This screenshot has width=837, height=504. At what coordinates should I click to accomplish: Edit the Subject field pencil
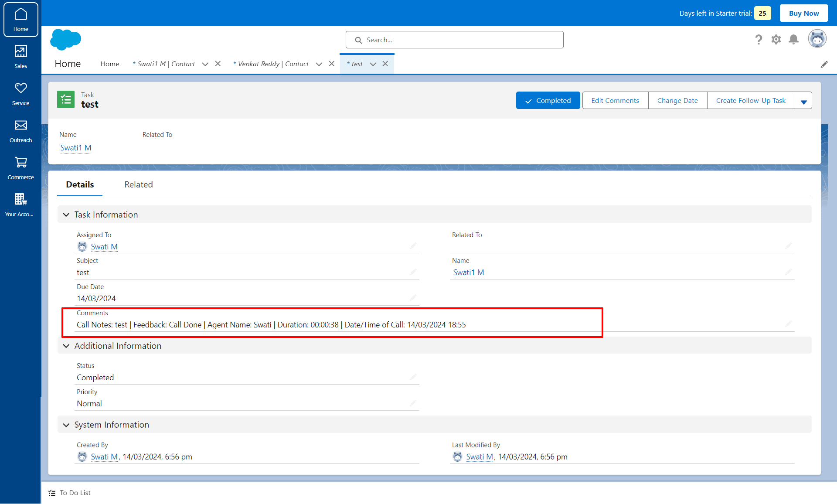pyautogui.click(x=413, y=272)
